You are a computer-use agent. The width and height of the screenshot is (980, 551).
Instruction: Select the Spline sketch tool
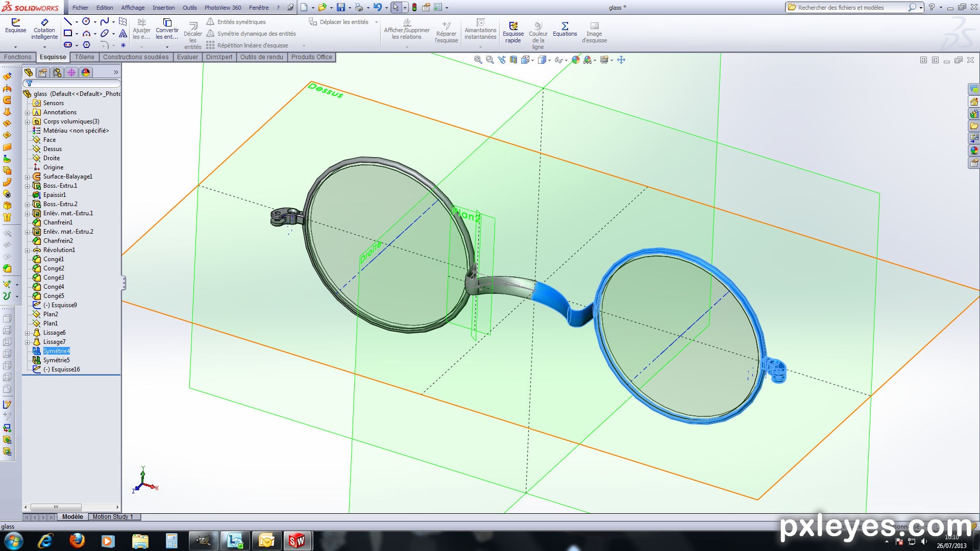click(x=104, y=21)
